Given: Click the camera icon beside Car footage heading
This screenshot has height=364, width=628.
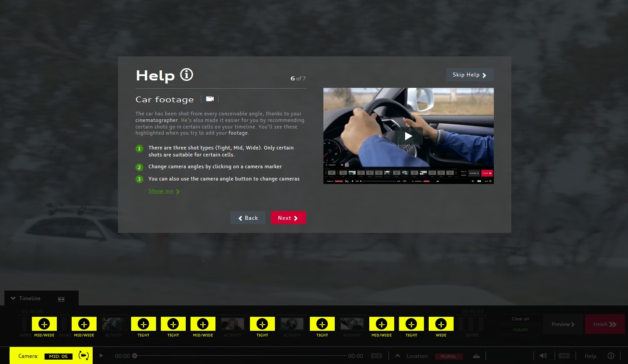Looking at the screenshot, I should [x=210, y=99].
